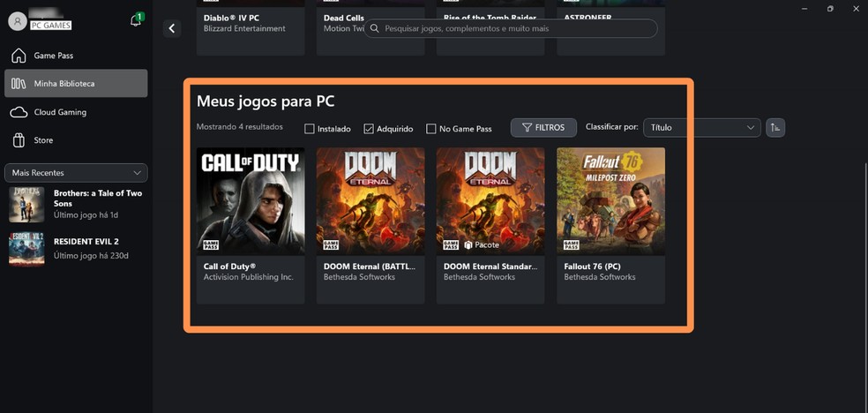
Task: Open the Diablo IV PC card
Action: coord(251,27)
